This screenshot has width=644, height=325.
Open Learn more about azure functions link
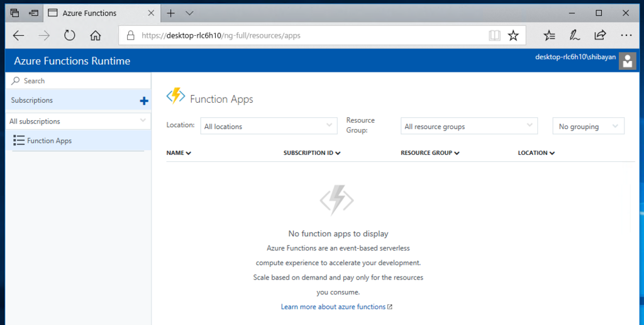(x=336, y=307)
